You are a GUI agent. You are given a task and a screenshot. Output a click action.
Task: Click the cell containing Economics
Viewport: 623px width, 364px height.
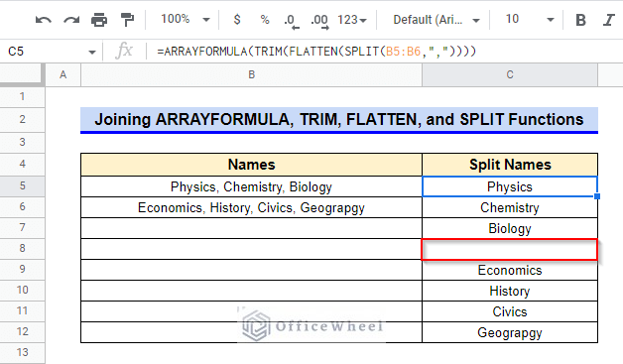[510, 270]
